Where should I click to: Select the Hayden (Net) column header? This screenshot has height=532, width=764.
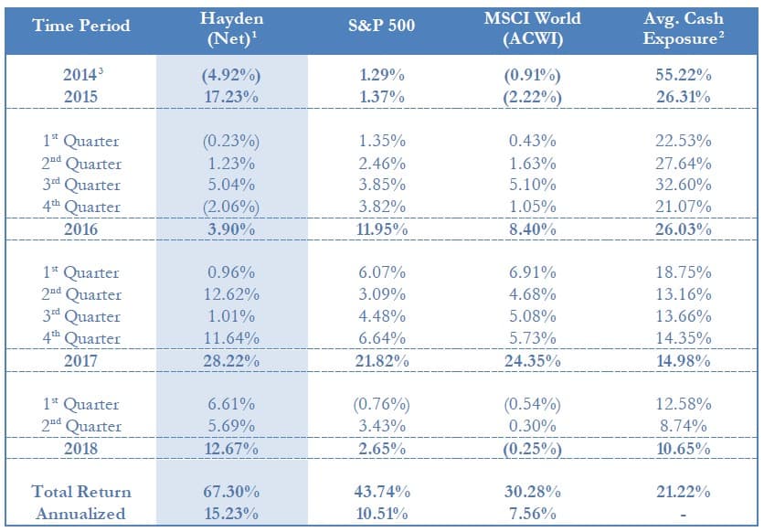(x=232, y=26)
